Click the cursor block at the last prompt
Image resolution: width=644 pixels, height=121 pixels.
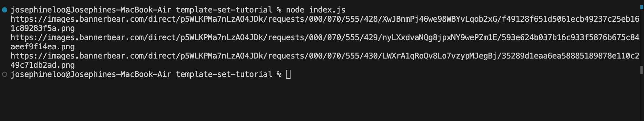(288, 74)
